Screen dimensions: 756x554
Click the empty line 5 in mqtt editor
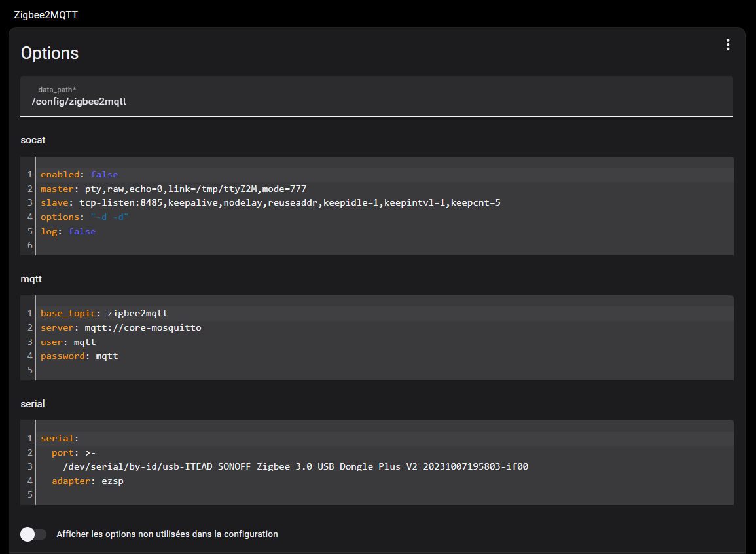tap(384, 370)
